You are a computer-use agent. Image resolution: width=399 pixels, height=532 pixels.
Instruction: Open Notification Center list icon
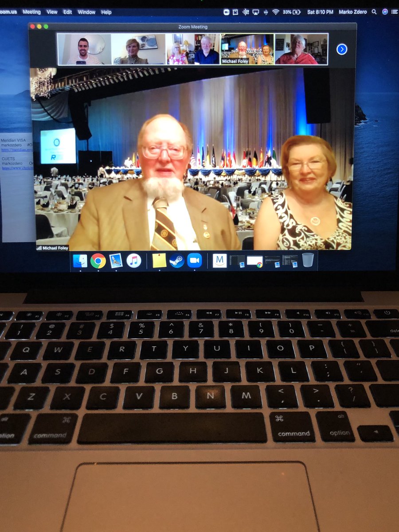[x=395, y=12]
